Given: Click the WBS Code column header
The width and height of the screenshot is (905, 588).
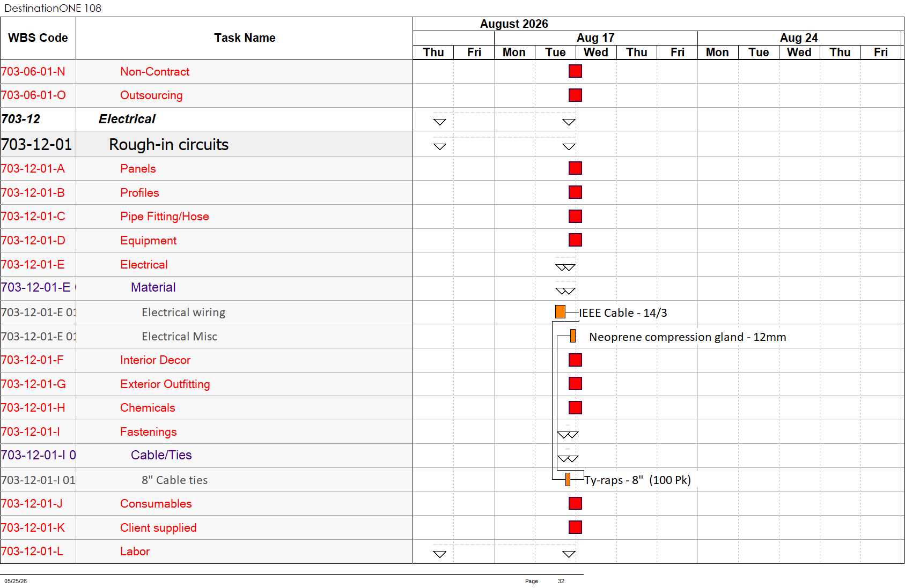Looking at the screenshot, I should (x=38, y=38).
